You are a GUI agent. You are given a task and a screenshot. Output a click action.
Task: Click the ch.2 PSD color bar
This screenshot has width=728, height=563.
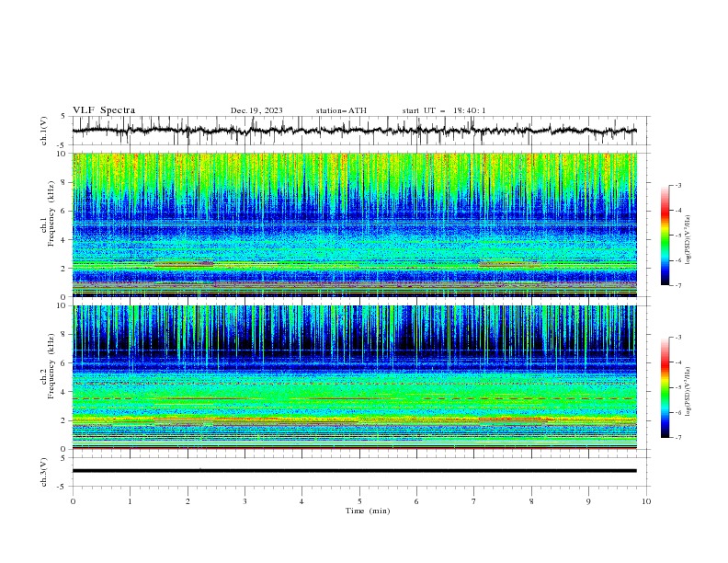click(665, 387)
